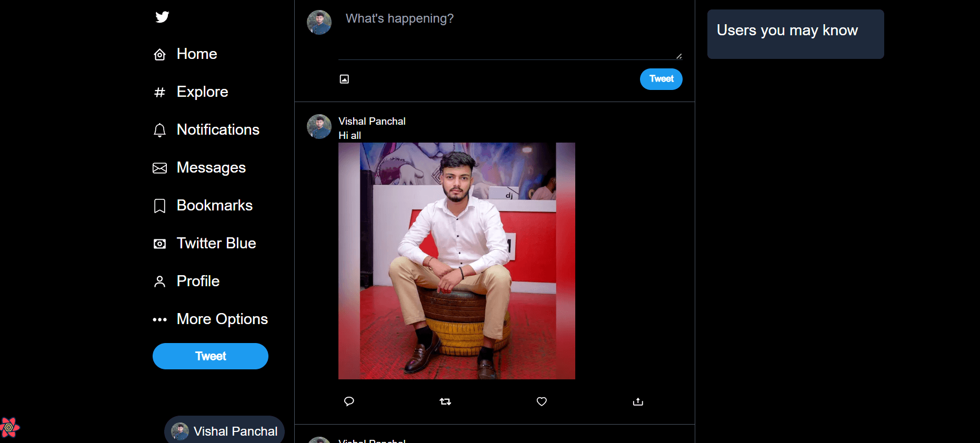
Task: Retweet the Vishal Panchal post
Action: (x=445, y=401)
